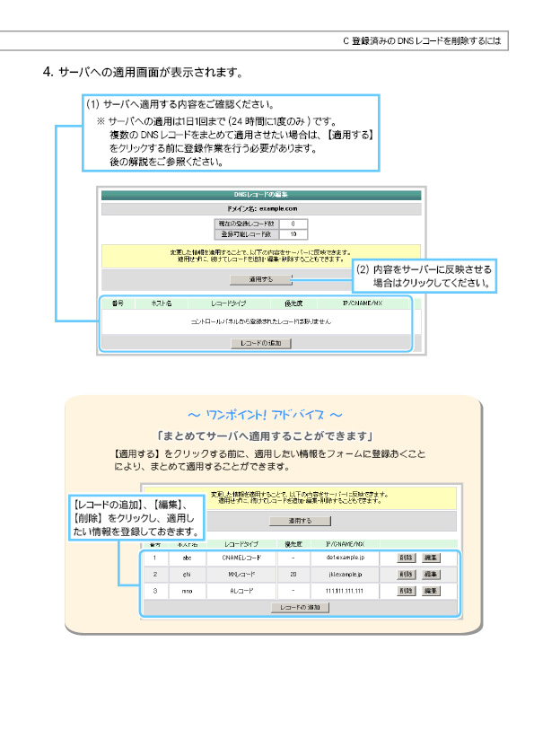
Task: Select the レコードタイプ column header in the upper table
Action: click(229, 303)
